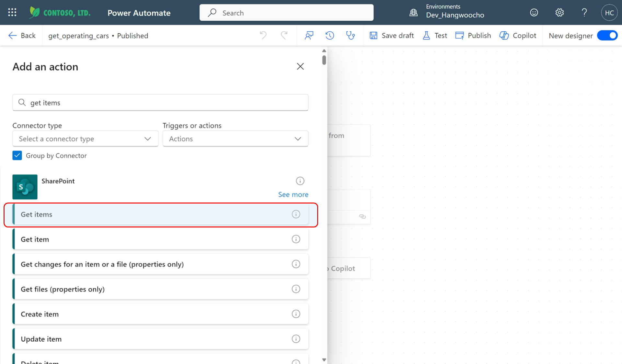Open the Environments globe icon

413,13
